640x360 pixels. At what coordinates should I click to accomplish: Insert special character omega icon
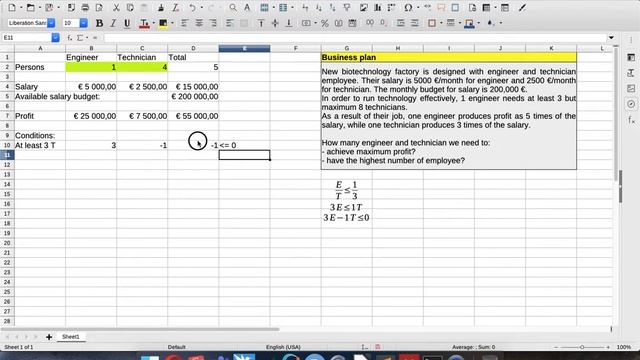(408, 7)
